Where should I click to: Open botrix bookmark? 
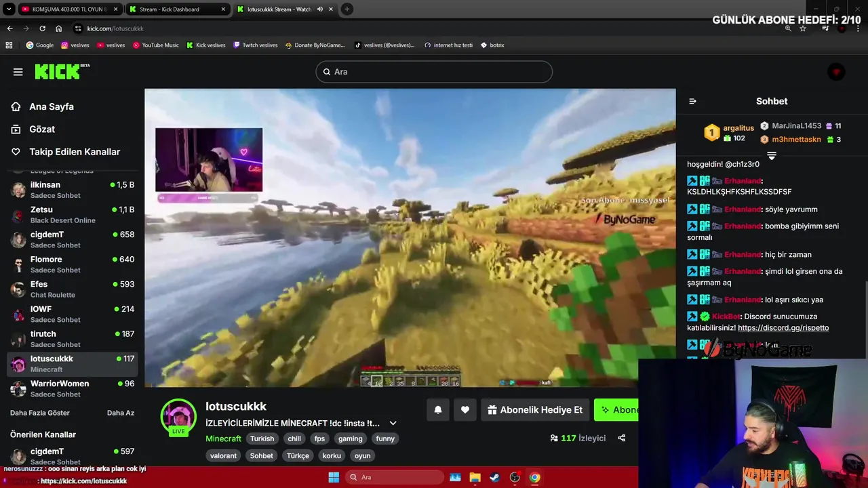pos(492,45)
